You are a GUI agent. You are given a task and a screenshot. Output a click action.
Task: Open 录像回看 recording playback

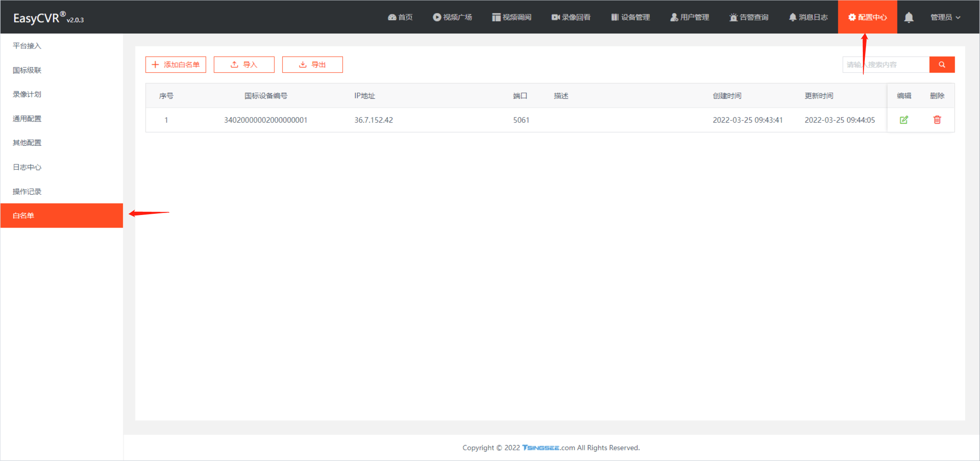571,17
